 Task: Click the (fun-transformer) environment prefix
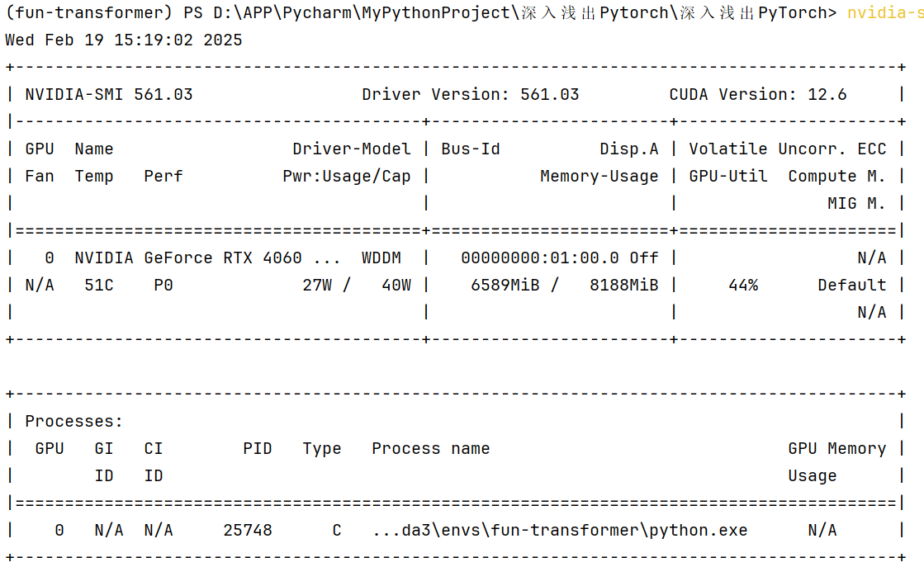(x=84, y=13)
